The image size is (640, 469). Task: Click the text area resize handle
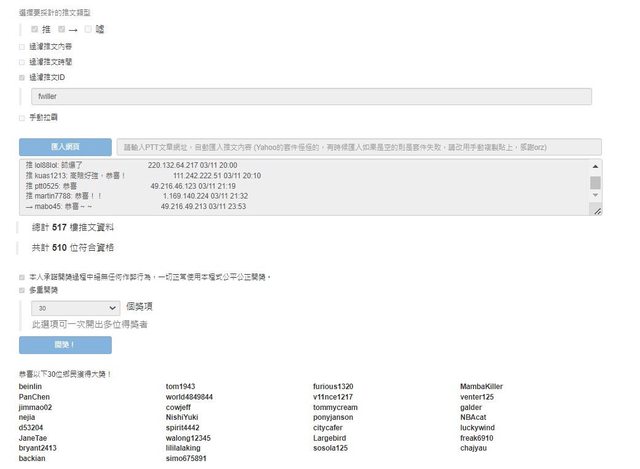click(x=596, y=211)
